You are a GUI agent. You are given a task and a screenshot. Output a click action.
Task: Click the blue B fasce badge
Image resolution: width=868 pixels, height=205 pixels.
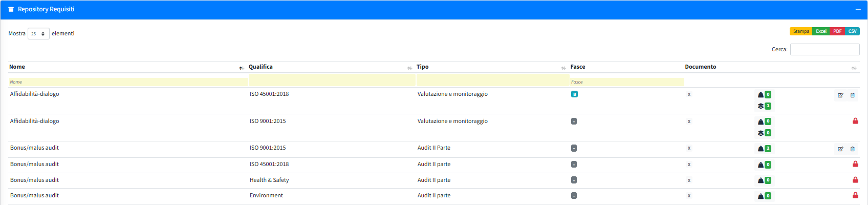[x=574, y=94]
